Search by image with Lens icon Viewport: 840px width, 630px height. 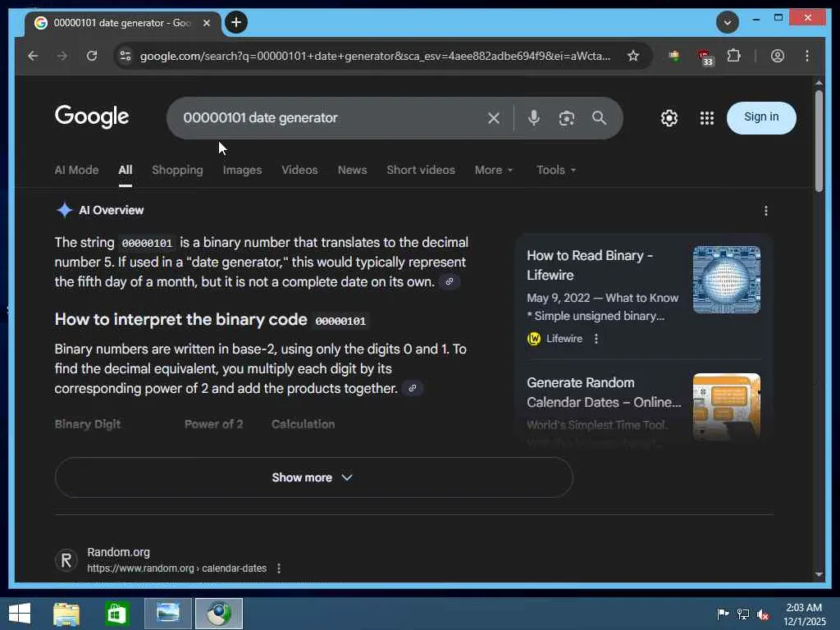click(566, 118)
